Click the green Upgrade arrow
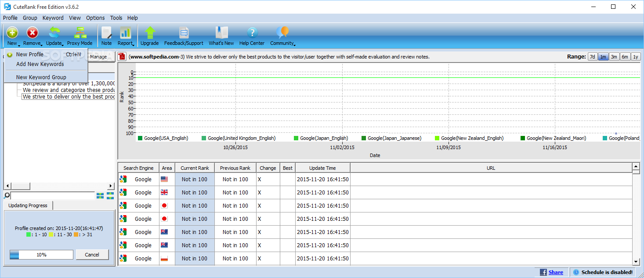Image resolution: width=644 pixels, height=278 pixels. (150, 33)
